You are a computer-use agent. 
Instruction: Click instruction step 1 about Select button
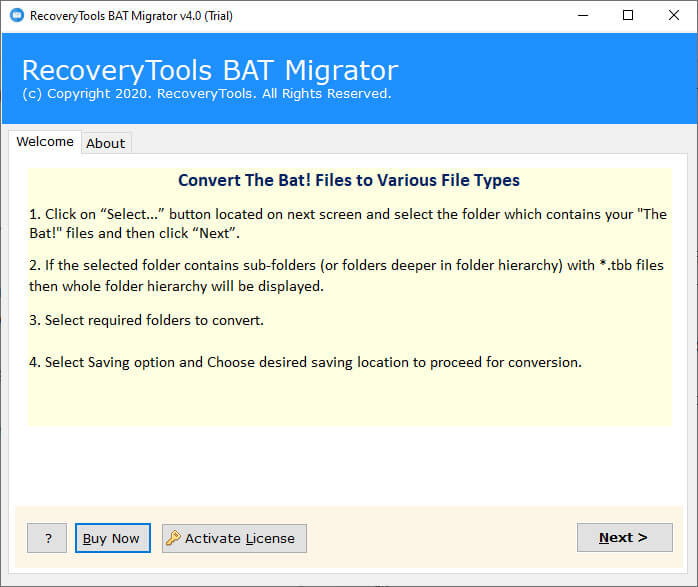coord(348,223)
